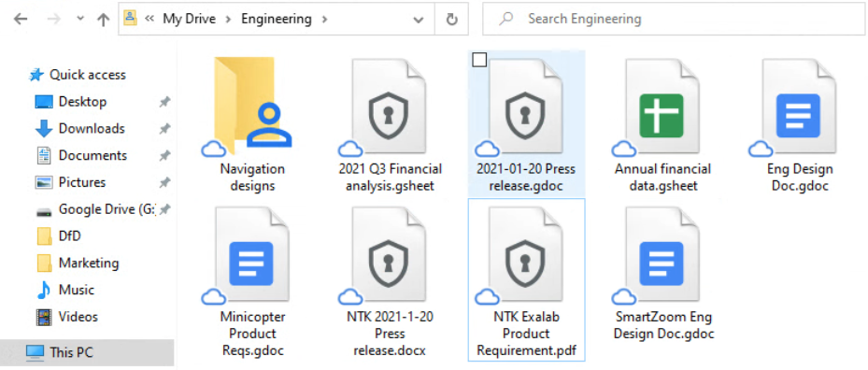Click the Downloads arrow icon in sidebar
Viewport: 868px width, 370px height.
(44, 129)
